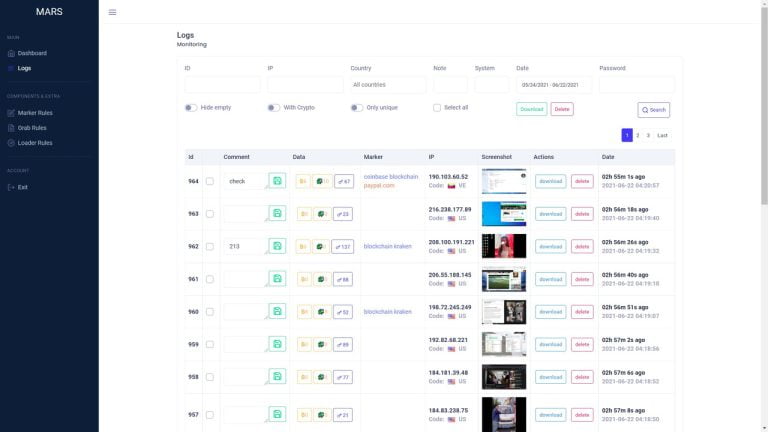
Task: Open key count 137 badge
Action: click(343, 246)
